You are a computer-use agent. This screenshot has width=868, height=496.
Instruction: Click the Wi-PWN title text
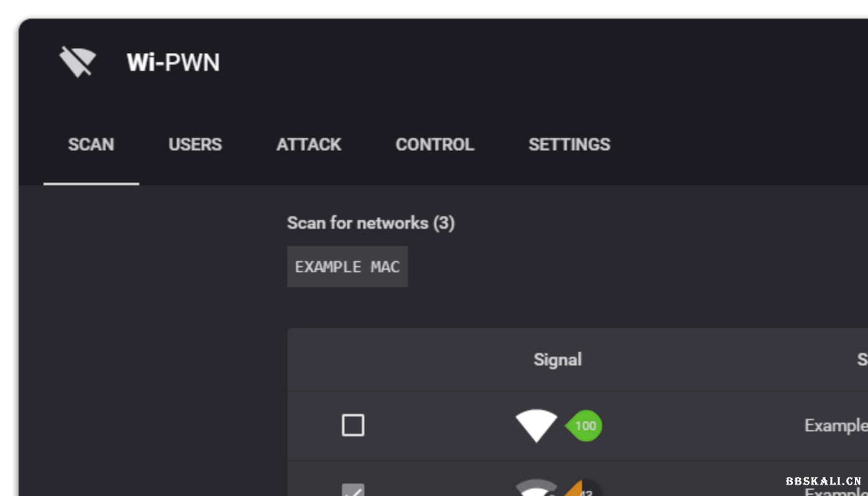click(x=173, y=63)
